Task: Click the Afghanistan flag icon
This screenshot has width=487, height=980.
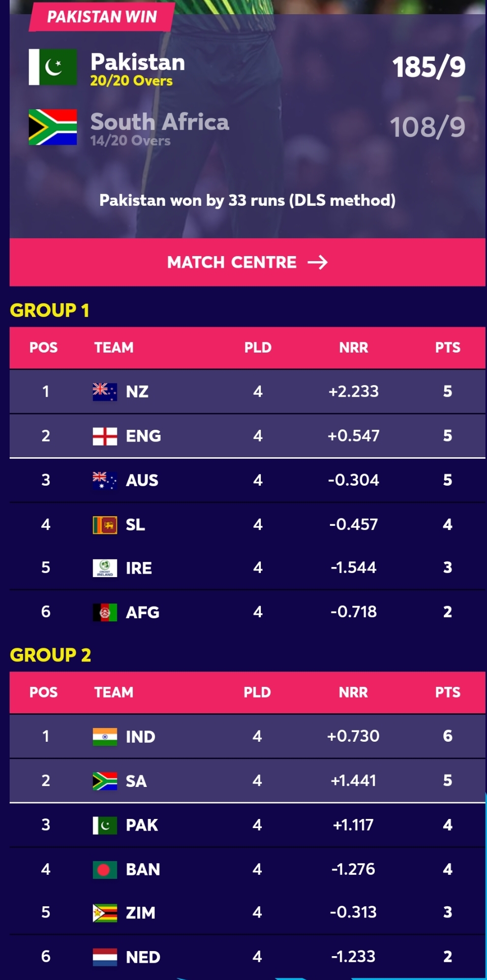Action: tap(105, 612)
